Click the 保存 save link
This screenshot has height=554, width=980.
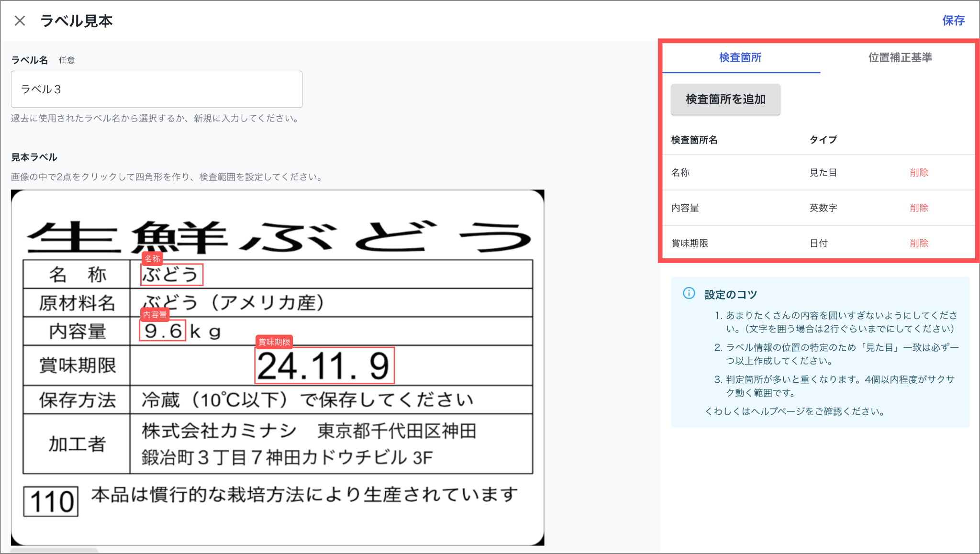coord(953,21)
